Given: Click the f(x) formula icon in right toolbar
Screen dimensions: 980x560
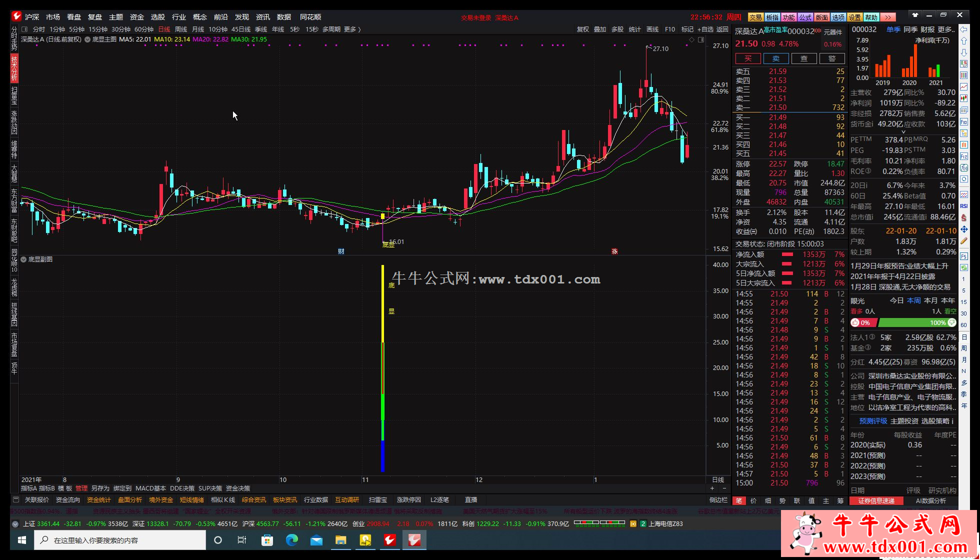Looking at the screenshot, I should (x=964, y=168).
